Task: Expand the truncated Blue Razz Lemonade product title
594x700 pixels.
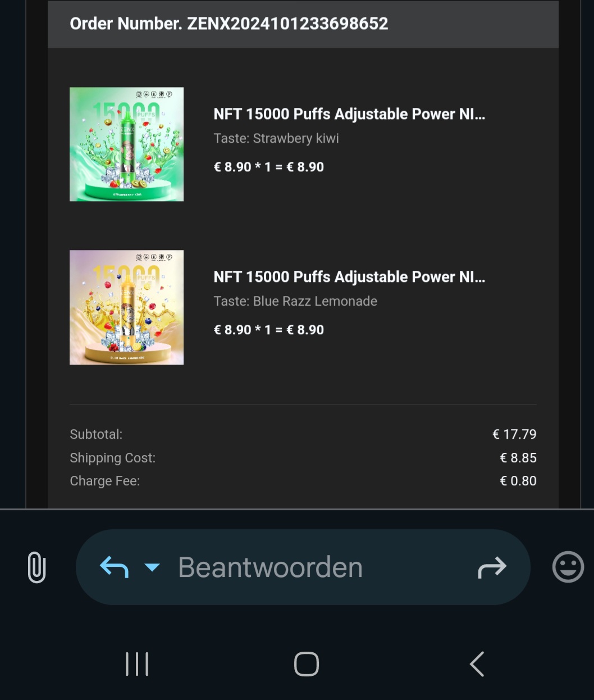Action: [x=349, y=276]
